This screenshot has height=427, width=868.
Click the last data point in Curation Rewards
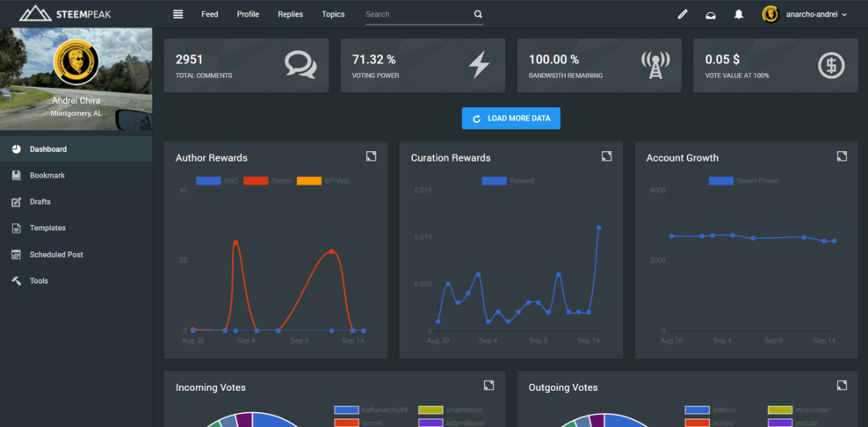click(x=598, y=228)
